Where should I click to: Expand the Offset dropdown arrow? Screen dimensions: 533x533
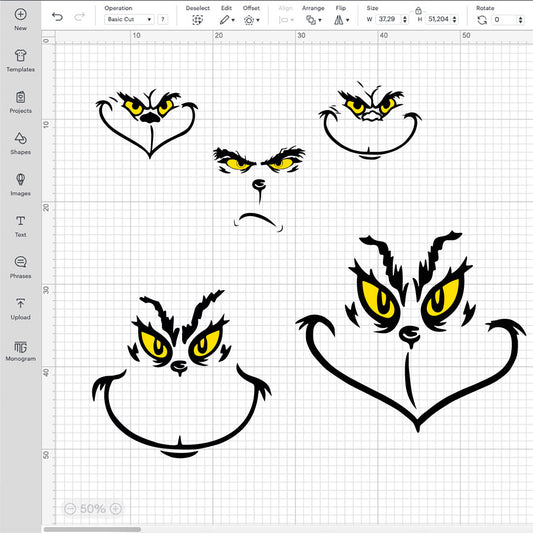258,20
